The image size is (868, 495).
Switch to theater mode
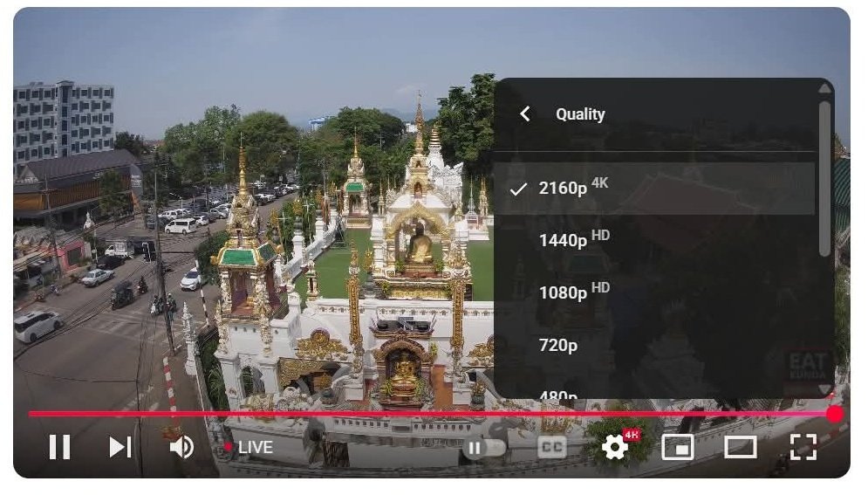pyautogui.click(x=741, y=447)
